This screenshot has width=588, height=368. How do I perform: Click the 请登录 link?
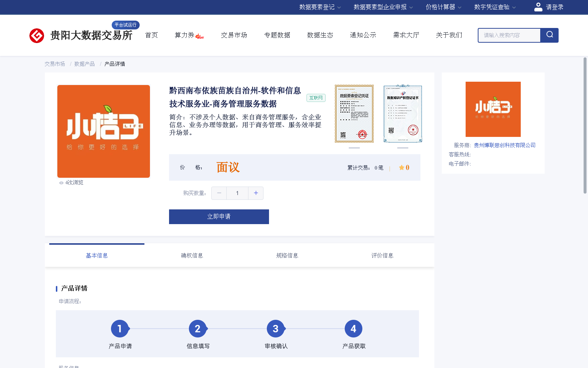pyautogui.click(x=555, y=7)
